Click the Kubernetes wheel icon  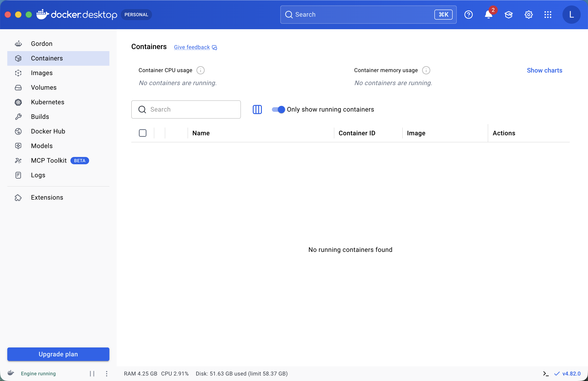click(x=18, y=102)
